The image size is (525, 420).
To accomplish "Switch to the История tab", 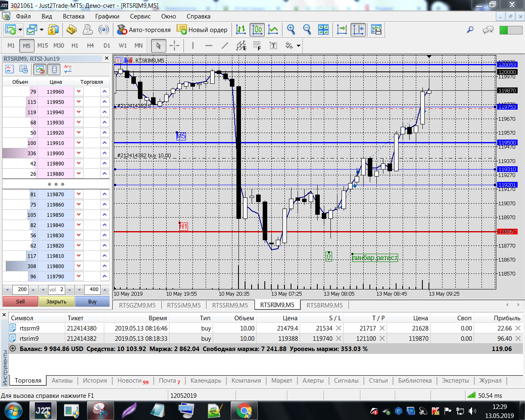I will [x=95, y=381].
